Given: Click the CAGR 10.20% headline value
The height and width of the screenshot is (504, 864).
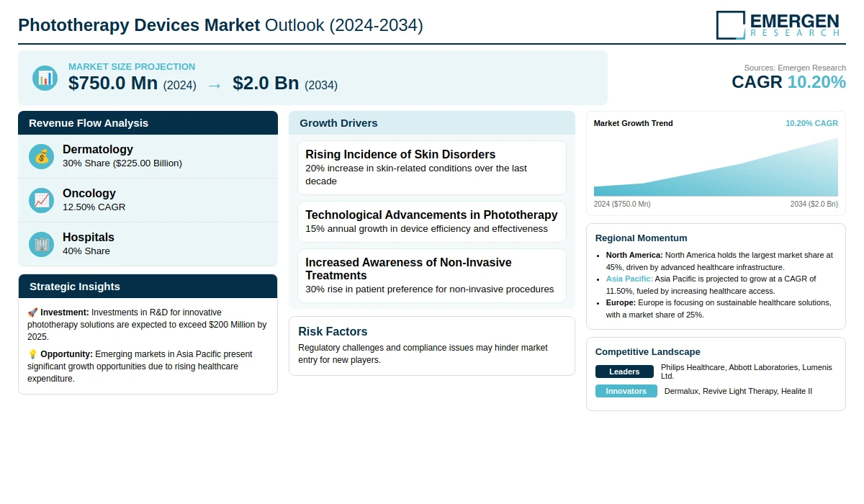Looking at the screenshot, I should point(788,82).
